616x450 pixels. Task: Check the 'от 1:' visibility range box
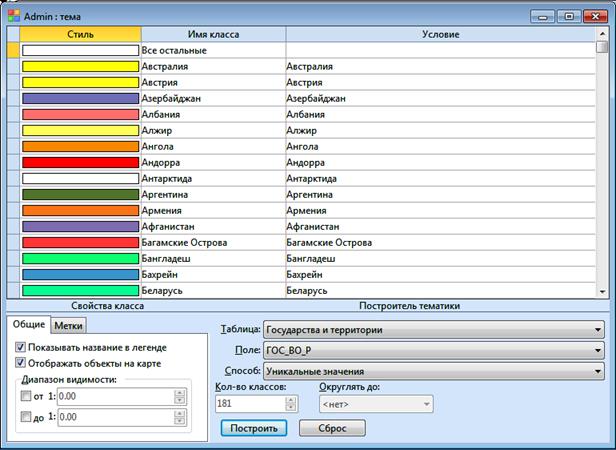pyautogui.click(x=26, y=397)
